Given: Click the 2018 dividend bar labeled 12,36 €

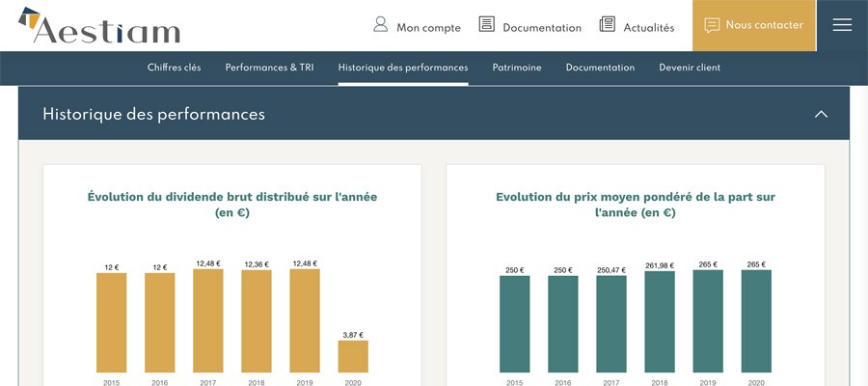Looking at the screenshot, I should pos(257,321).
